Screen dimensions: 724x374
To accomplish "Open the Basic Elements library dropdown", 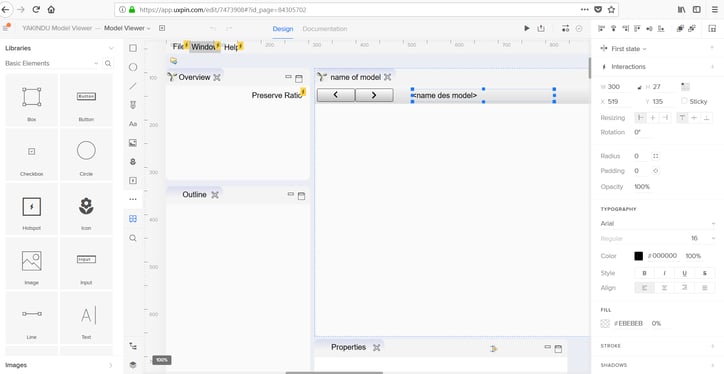I will 52,63.
